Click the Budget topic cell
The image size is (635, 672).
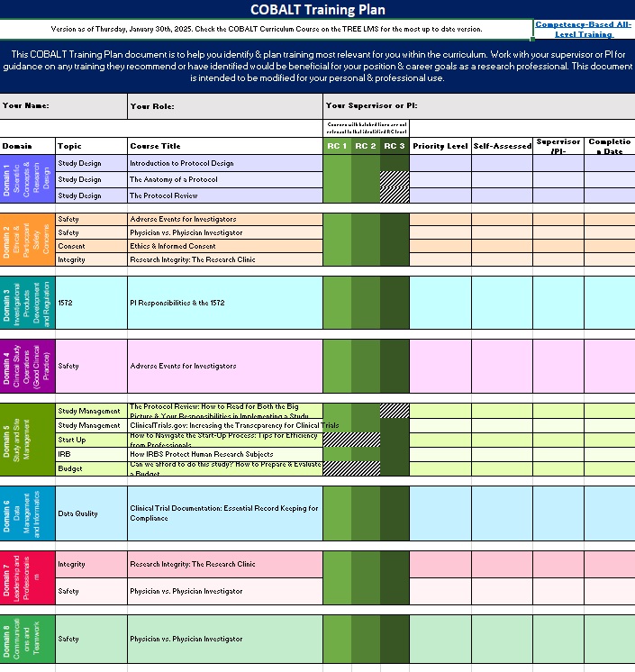[x=91, y=468]
